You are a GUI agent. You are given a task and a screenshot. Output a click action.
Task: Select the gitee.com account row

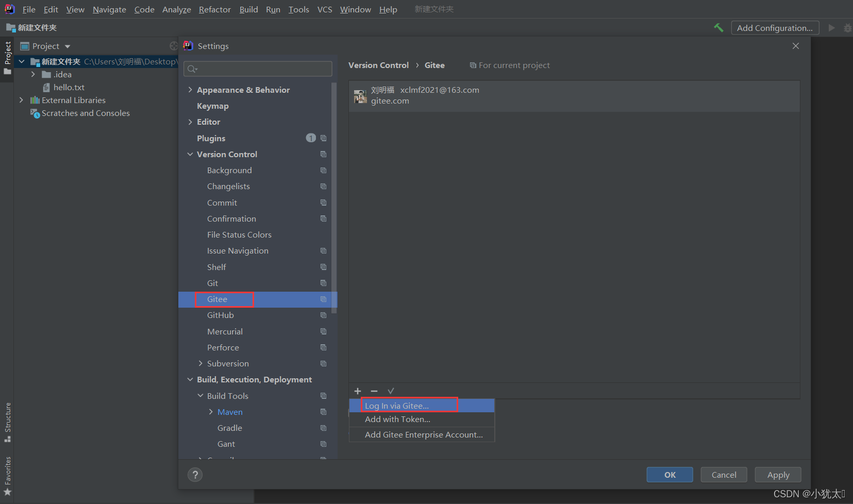point(574,96)
